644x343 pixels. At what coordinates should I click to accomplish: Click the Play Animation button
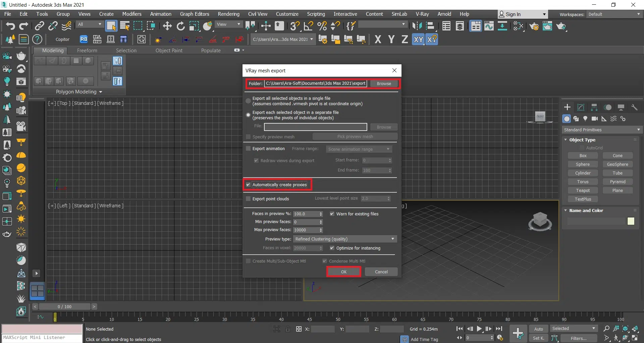coord(479,329)
